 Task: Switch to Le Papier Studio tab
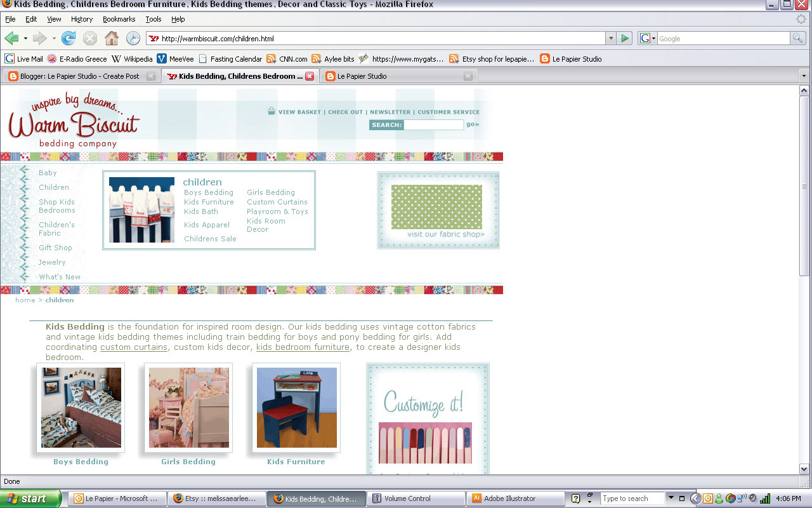click(398, 76)
